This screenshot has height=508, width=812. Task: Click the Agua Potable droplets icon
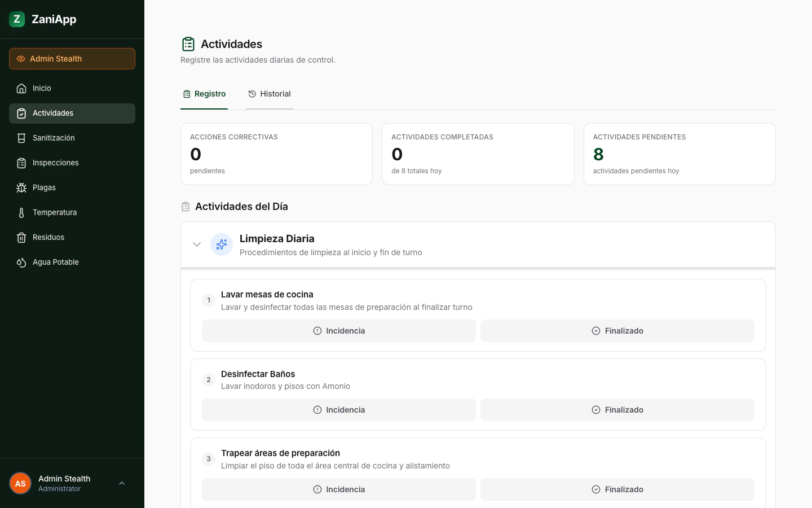pyautogui.click(x=21, y=262)
